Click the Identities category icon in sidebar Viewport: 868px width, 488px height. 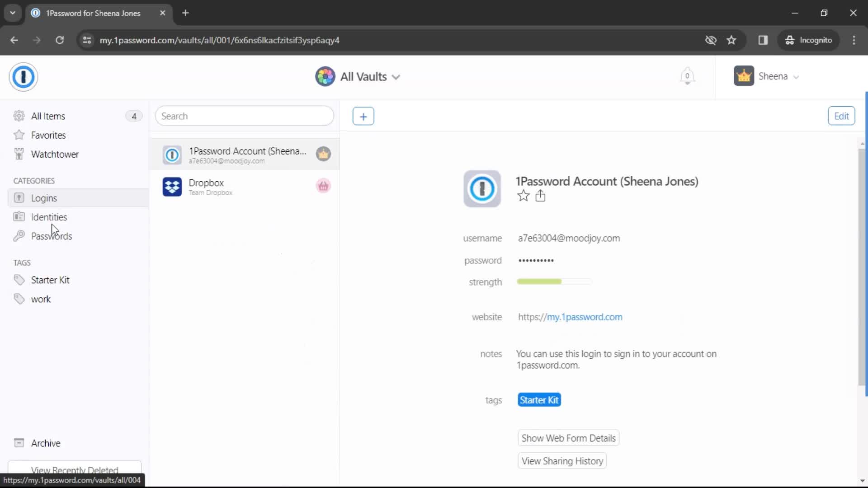tap(19, 217)
